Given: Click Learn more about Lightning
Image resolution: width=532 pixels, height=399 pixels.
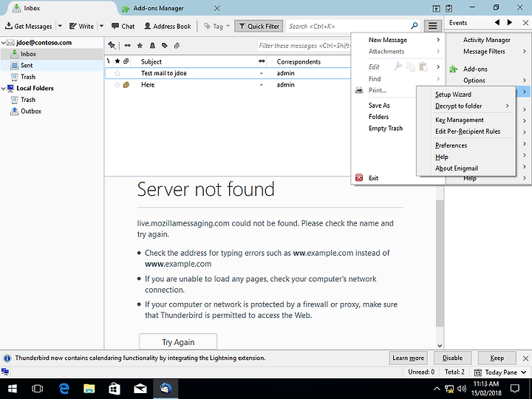Looking at the screenshot, I should tap(408, 358).
